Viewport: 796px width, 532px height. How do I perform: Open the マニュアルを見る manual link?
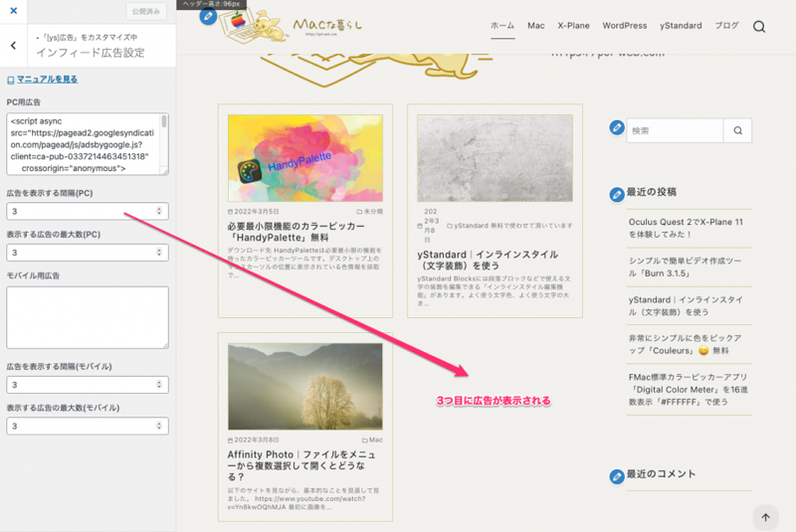point(47,80)
